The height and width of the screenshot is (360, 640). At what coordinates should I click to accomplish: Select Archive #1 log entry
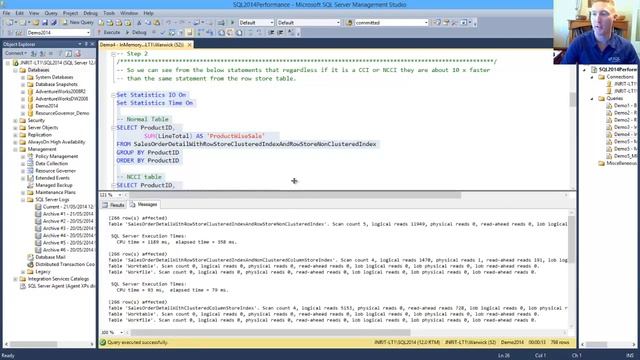pyautogui.click(x=68, y=214)
